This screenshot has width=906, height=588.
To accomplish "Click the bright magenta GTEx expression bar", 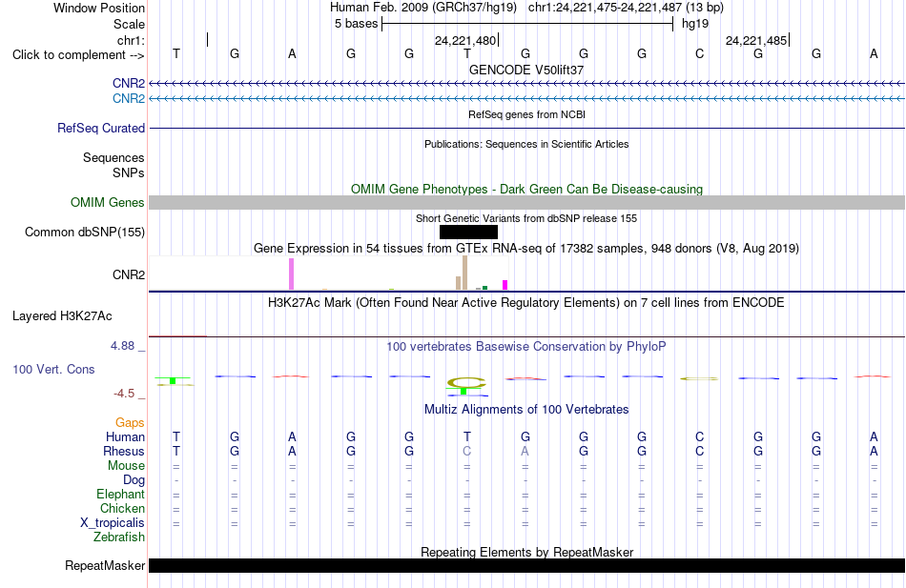I will 505,285.
